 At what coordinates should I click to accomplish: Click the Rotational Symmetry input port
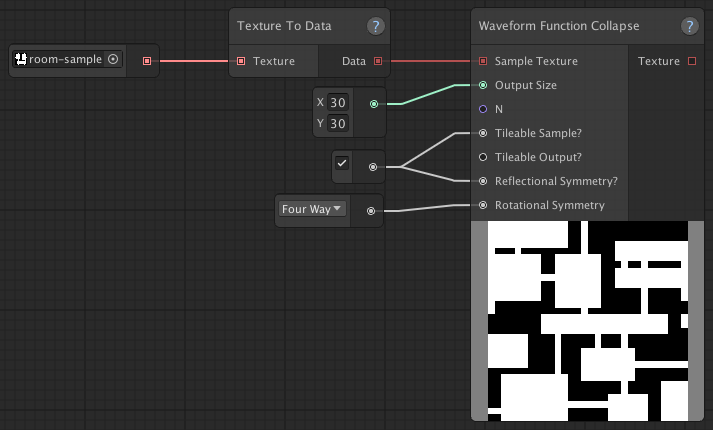tap(483, 205)
